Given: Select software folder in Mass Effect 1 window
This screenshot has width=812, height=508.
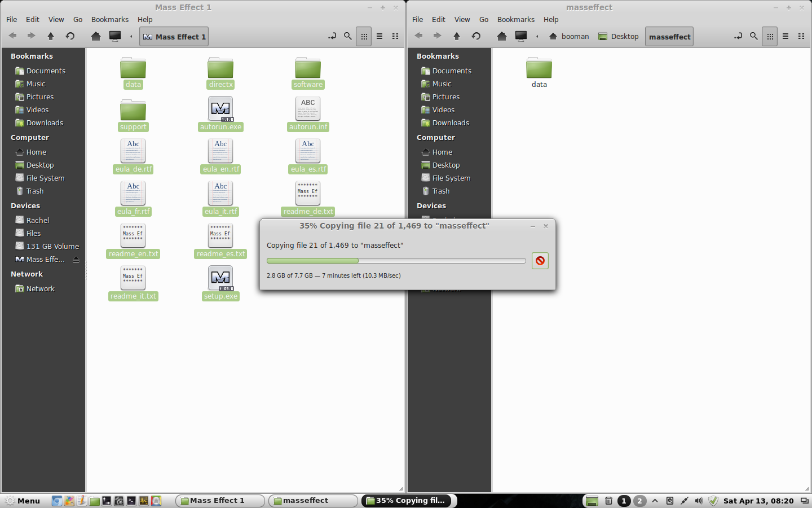Looking at the screenshot, I should tap(308, 72).
